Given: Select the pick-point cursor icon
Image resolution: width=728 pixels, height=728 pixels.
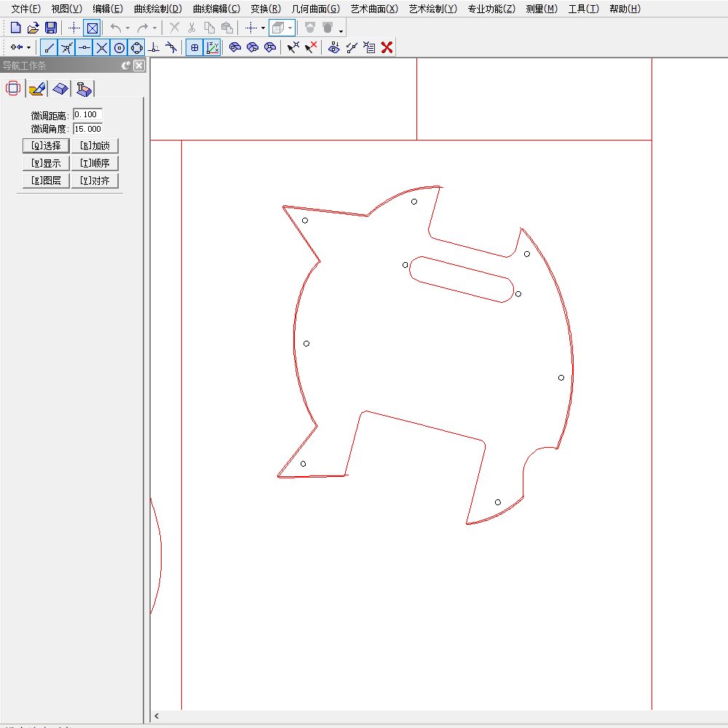Looking at the screenshot, I should pos(293,47).
